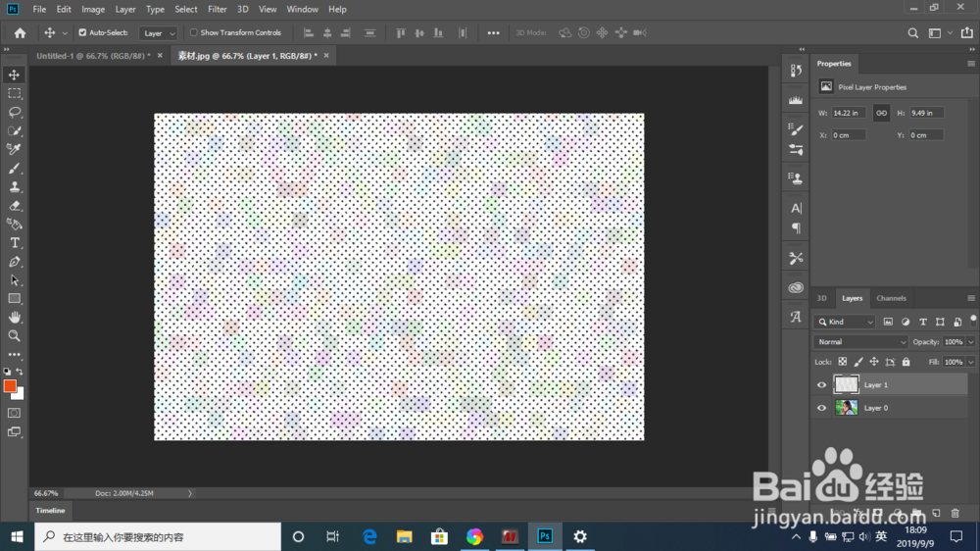Select the Eyedropper tool

click(x=14, y=149)
